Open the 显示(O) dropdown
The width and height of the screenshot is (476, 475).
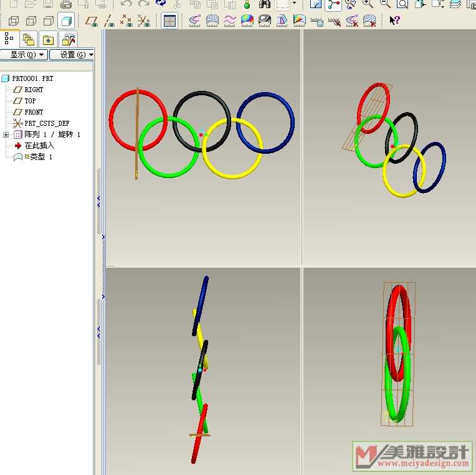pos(24,55)
